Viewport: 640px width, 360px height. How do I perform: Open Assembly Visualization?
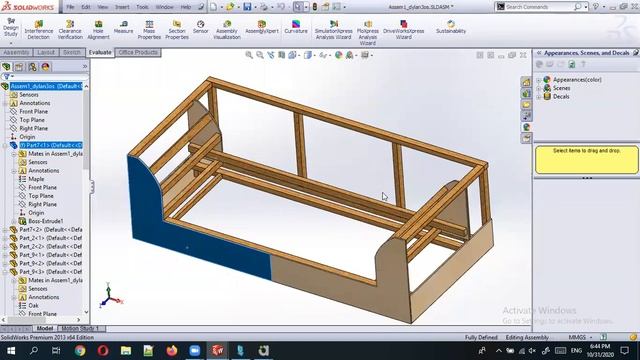(227, 29)
